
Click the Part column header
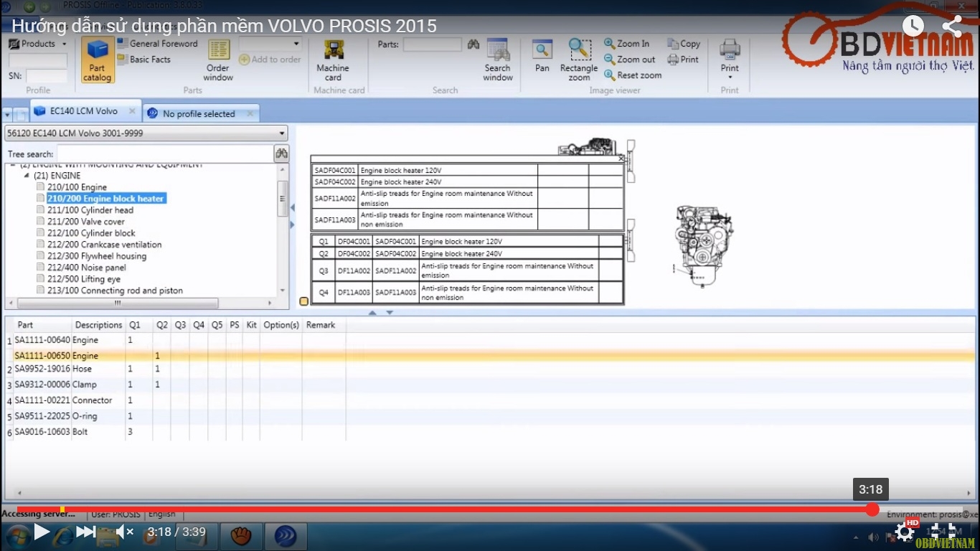tap(25, 325)
